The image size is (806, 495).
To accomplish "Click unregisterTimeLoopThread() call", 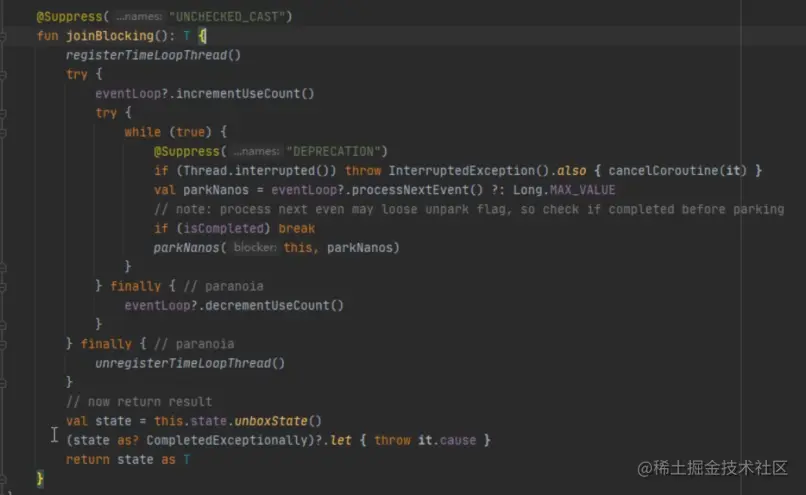I will click(190, 363).
